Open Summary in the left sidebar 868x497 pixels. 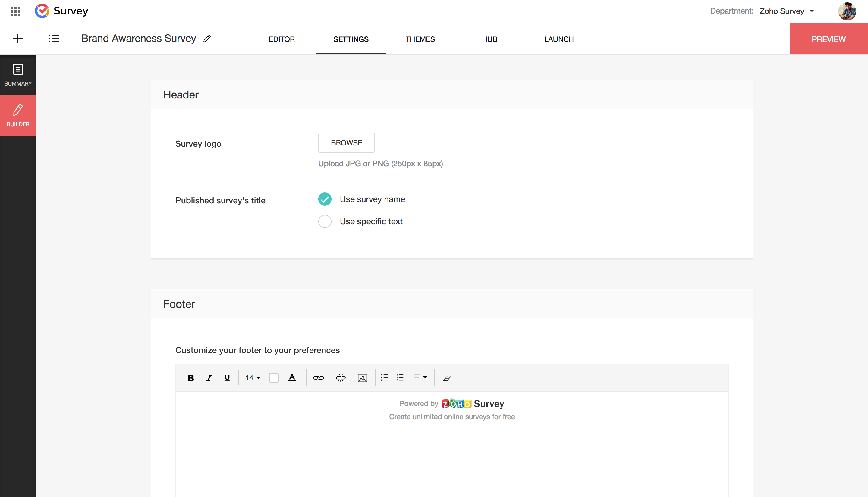coord(18,75)
